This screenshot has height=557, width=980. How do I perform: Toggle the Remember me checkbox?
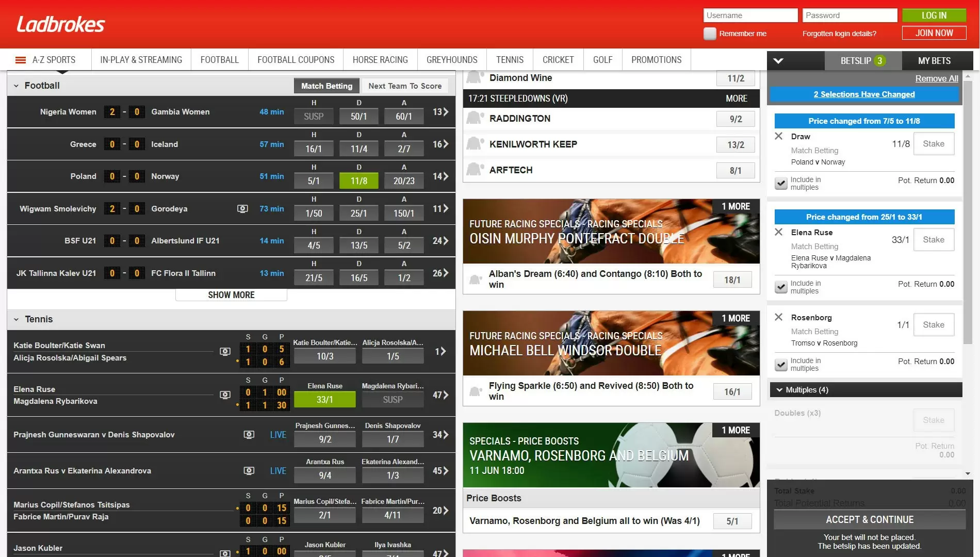pos(710,34)
